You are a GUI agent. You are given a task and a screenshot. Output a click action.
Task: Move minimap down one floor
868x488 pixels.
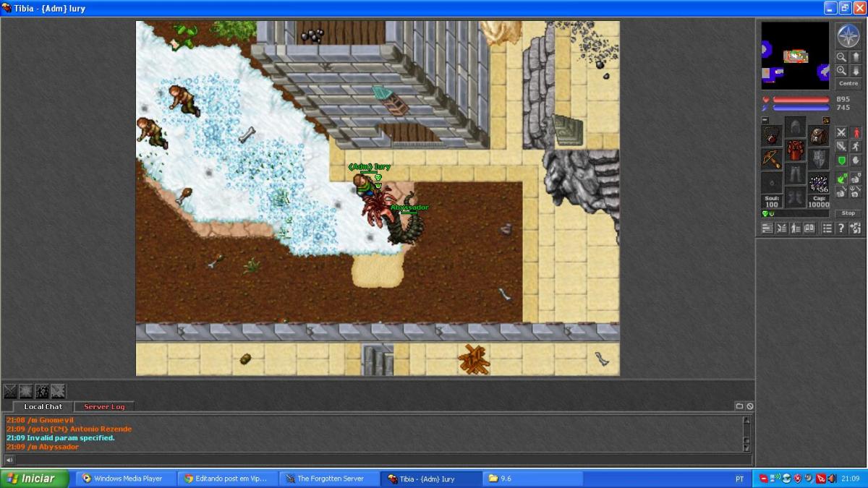[x=855, y=70]
